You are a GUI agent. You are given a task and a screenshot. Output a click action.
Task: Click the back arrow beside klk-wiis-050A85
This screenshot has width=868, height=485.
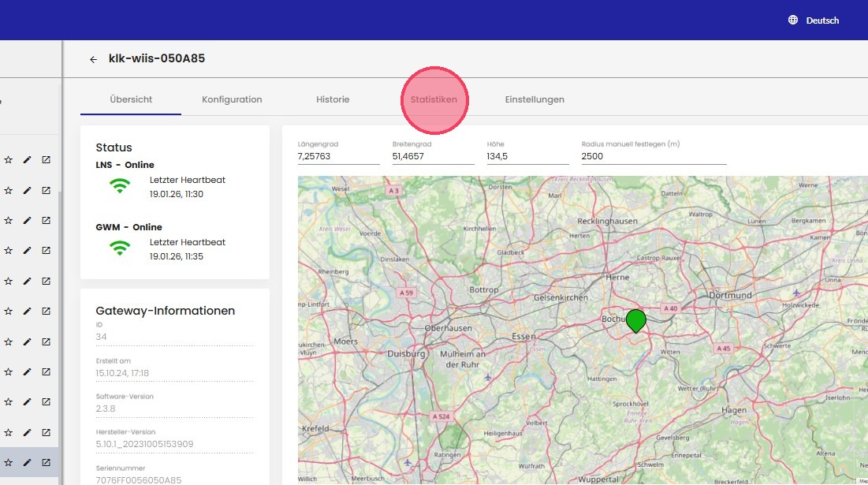(x=93, y=59)
